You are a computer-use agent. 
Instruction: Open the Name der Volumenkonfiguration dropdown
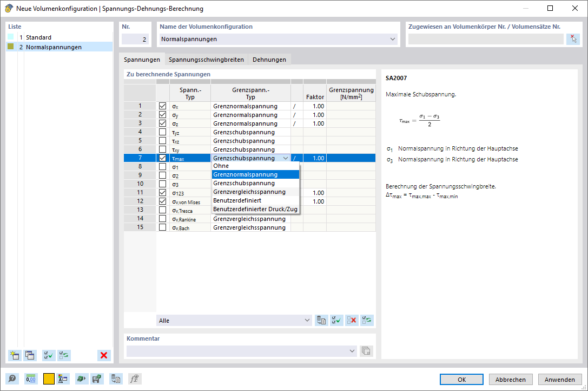(393, 39)
